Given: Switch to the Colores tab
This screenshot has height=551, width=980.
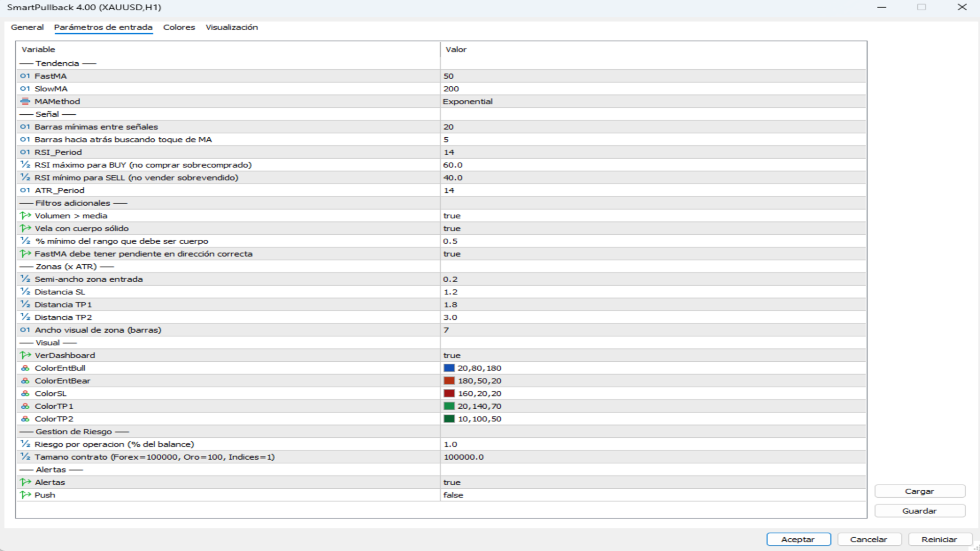Looking at the screenshot, I should pos(179,27).
